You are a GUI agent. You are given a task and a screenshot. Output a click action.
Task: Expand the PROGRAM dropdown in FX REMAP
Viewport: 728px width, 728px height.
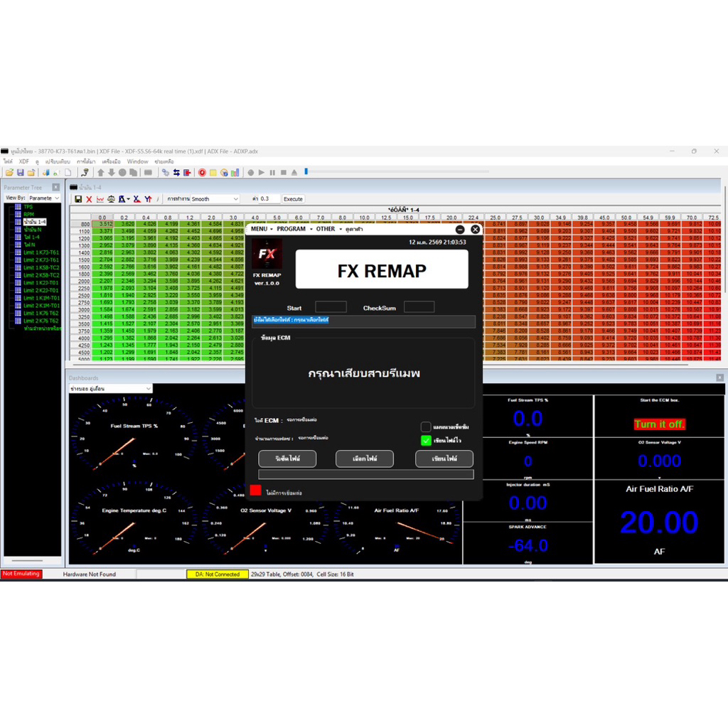click(294, 229)
